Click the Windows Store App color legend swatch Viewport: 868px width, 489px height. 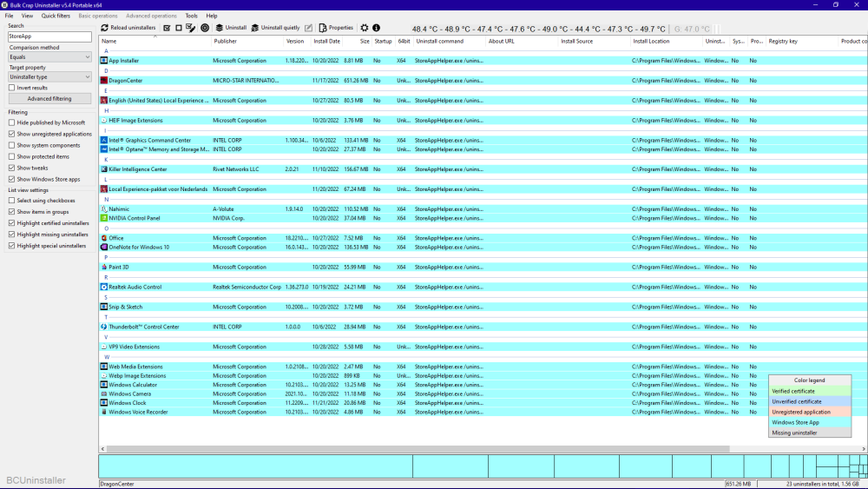pos(810,422)
